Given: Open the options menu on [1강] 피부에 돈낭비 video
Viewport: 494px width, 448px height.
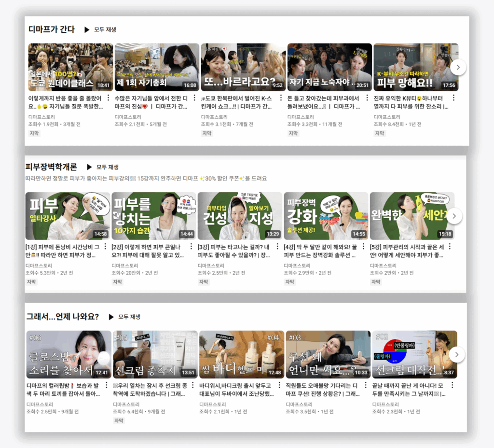Looking at the screenshot, I should coord(106,247).
